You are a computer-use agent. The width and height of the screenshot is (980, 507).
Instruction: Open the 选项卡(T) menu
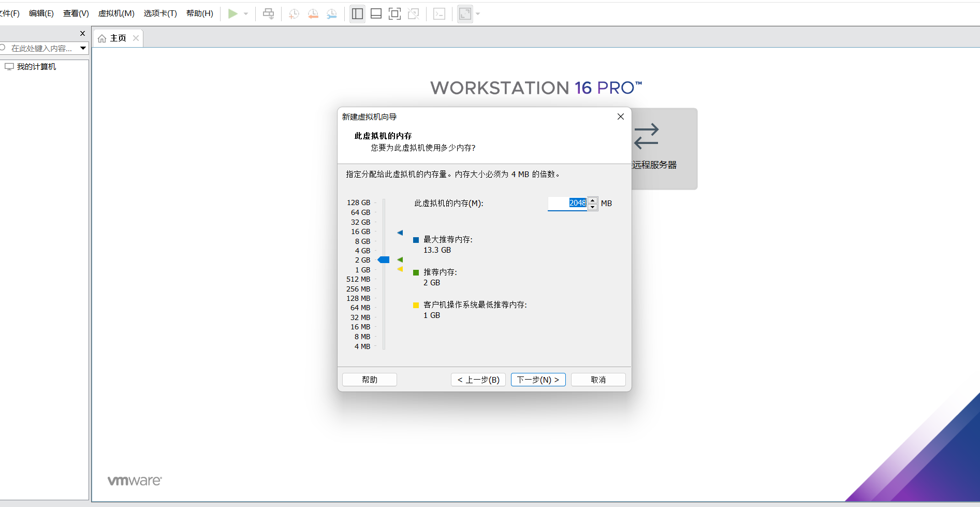click(x=160, y=13)
